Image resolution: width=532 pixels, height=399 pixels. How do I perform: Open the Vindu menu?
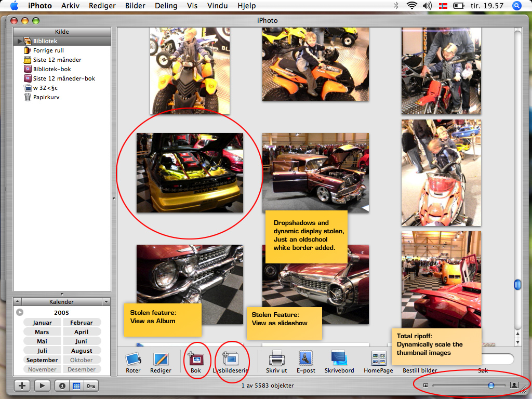218,6
